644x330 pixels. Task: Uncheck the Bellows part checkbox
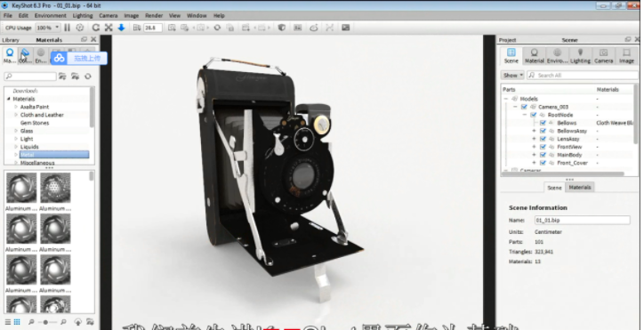(x=543, y=123)
